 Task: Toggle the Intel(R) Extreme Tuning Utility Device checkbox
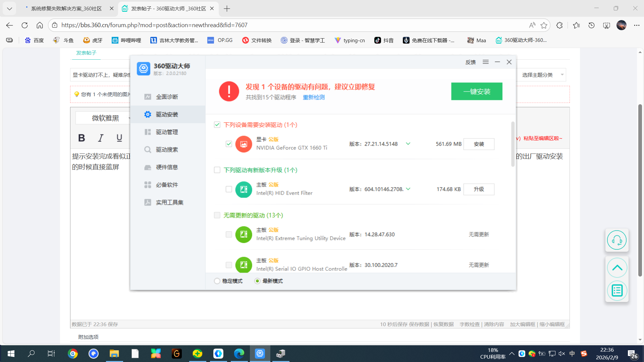click(x=229, y=235)
